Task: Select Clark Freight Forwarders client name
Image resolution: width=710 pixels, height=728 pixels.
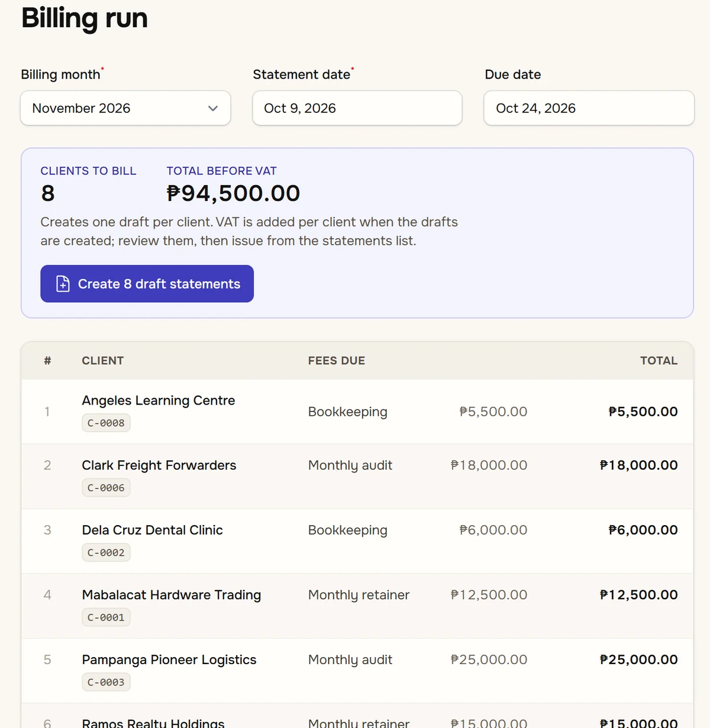Action: (159, 465)
